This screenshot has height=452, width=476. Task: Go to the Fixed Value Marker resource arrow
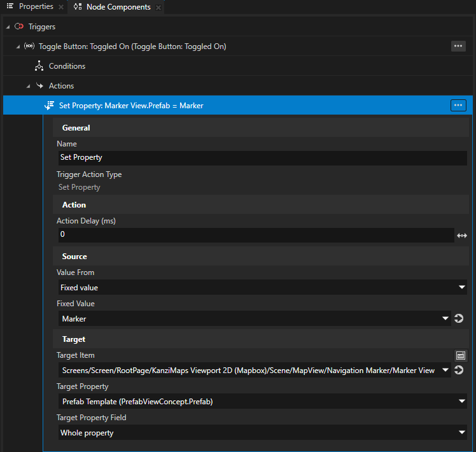(x=459, y=318)
